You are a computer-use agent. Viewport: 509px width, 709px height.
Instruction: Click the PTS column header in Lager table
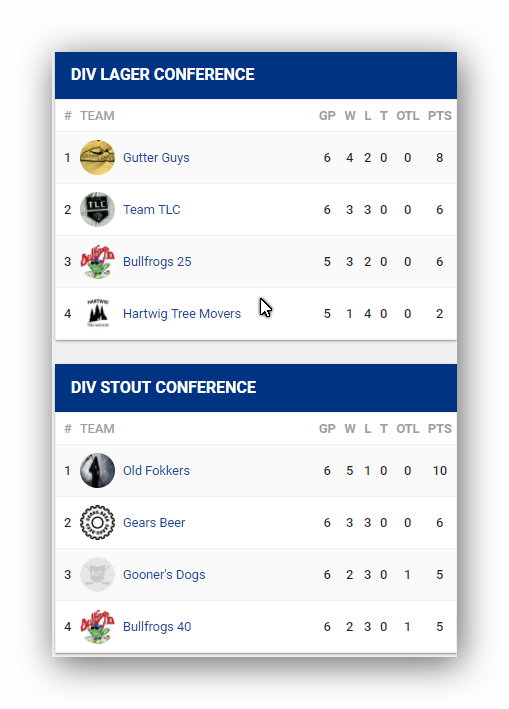(439, 116)
